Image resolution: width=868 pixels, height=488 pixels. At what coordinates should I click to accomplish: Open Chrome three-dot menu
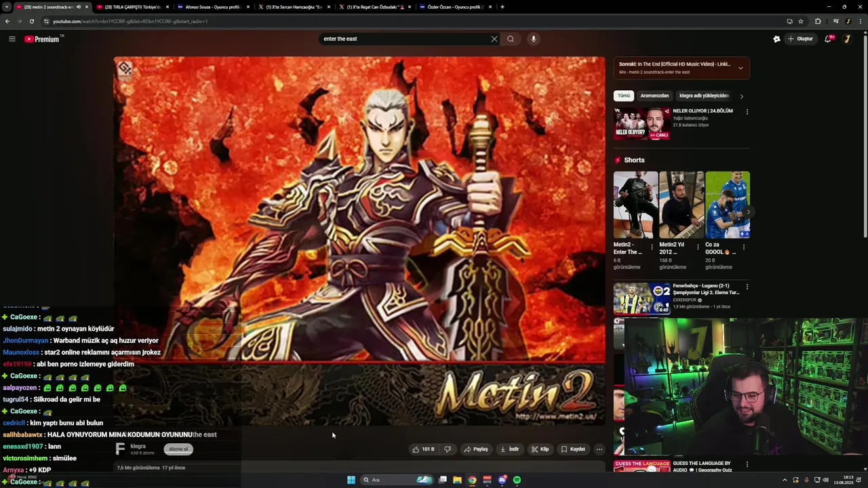coord(861,21)
